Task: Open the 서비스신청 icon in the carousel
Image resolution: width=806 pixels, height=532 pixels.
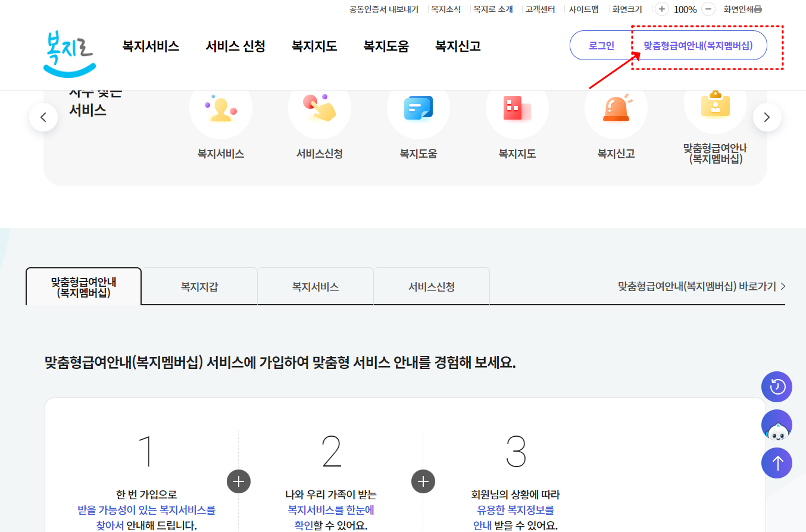Action: (x=319, y=108)
